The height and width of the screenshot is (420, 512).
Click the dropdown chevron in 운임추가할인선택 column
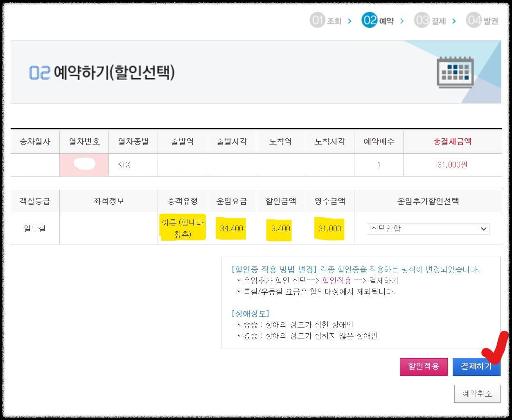coord(484,229)
